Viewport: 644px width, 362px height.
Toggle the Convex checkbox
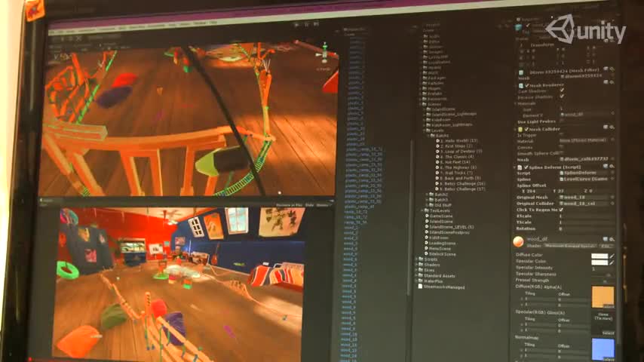[x=562, y=147]
